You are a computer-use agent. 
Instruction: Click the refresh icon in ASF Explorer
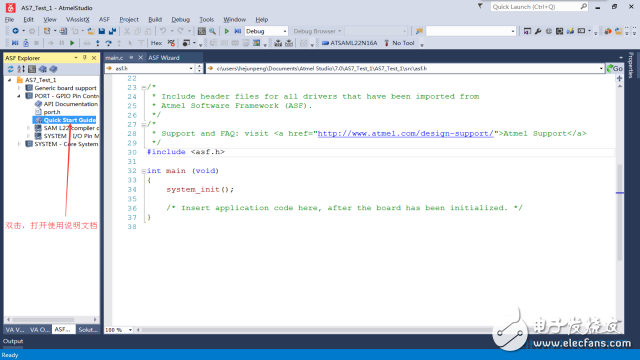tap(11, 69)
